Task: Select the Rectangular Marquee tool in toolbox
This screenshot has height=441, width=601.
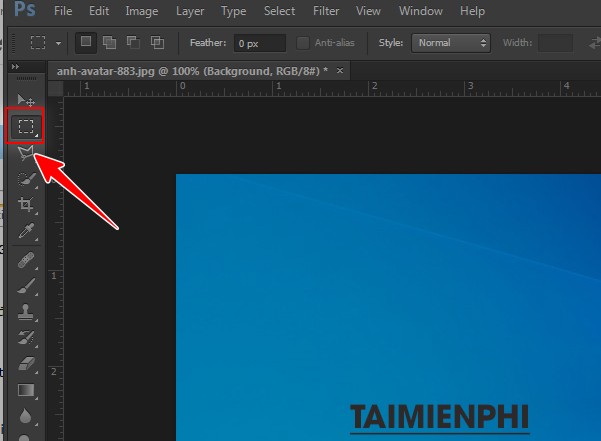Action: click(x=26, y=126)
